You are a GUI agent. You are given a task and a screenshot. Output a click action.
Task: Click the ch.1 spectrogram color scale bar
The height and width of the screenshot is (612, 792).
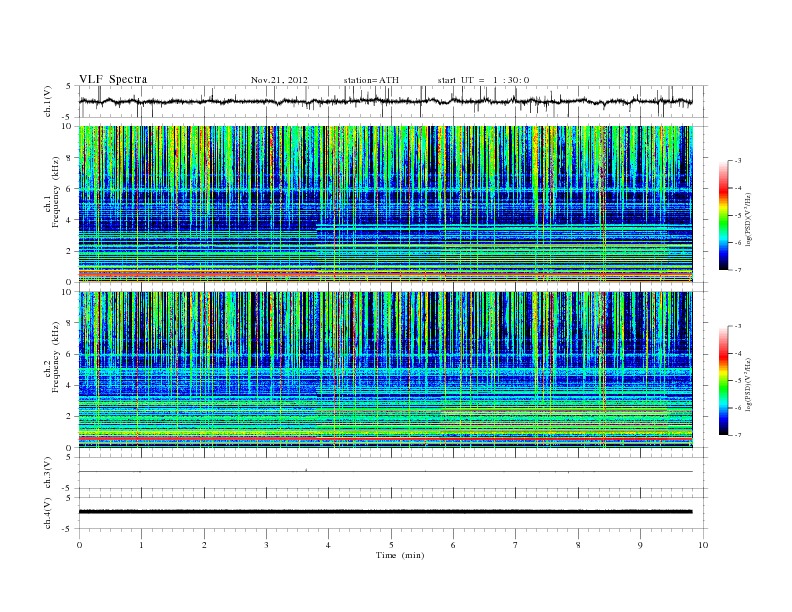click(x=723, y=215)
